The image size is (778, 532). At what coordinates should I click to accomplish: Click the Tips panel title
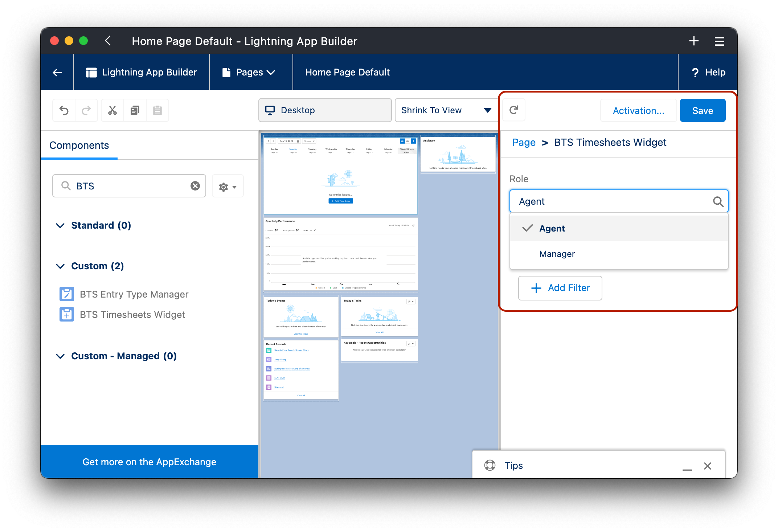coord(513,465)
